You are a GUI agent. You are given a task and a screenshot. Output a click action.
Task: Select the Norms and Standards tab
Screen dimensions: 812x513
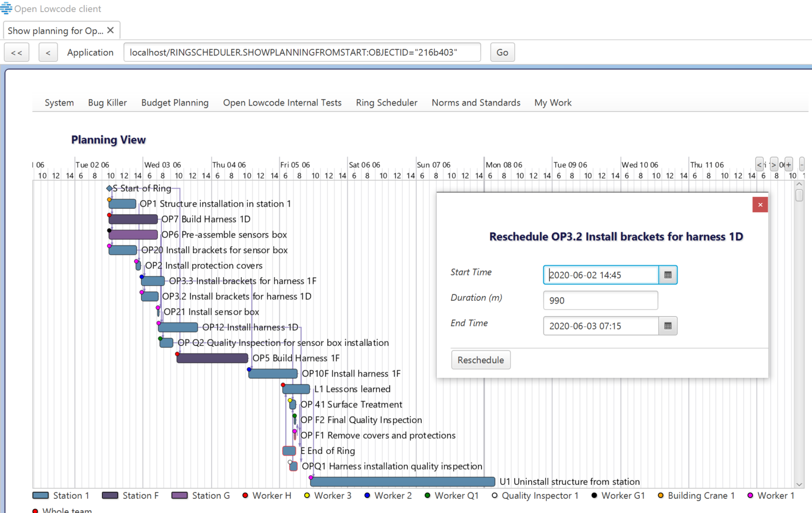pos(475,102)
